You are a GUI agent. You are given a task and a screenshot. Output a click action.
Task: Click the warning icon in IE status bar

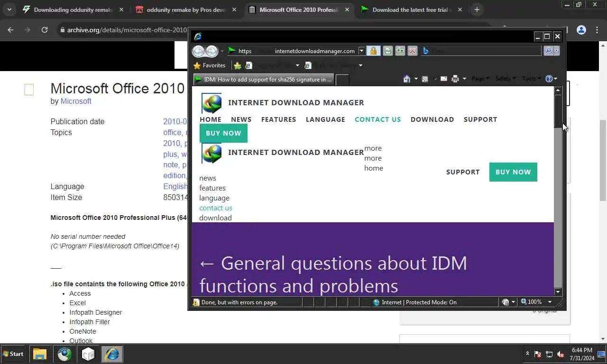[x=196, y=302]
